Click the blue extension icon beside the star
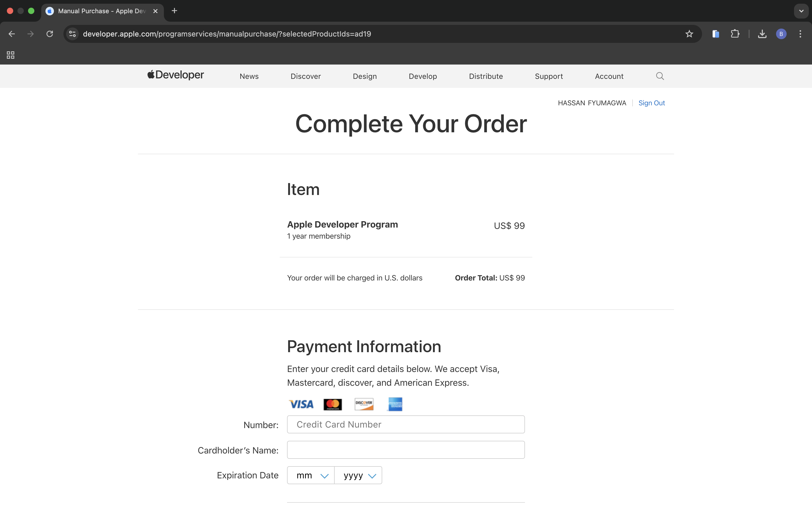 point(715,34)
